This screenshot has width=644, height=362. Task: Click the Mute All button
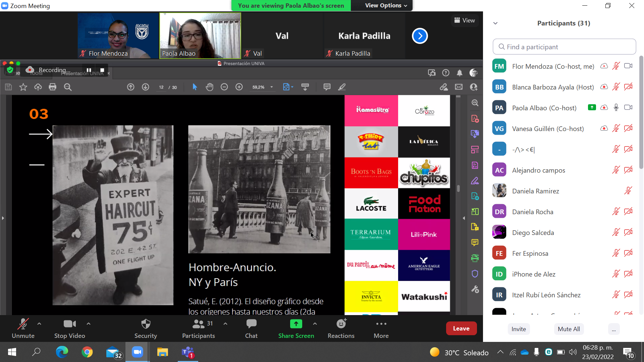tap(569, 329)
